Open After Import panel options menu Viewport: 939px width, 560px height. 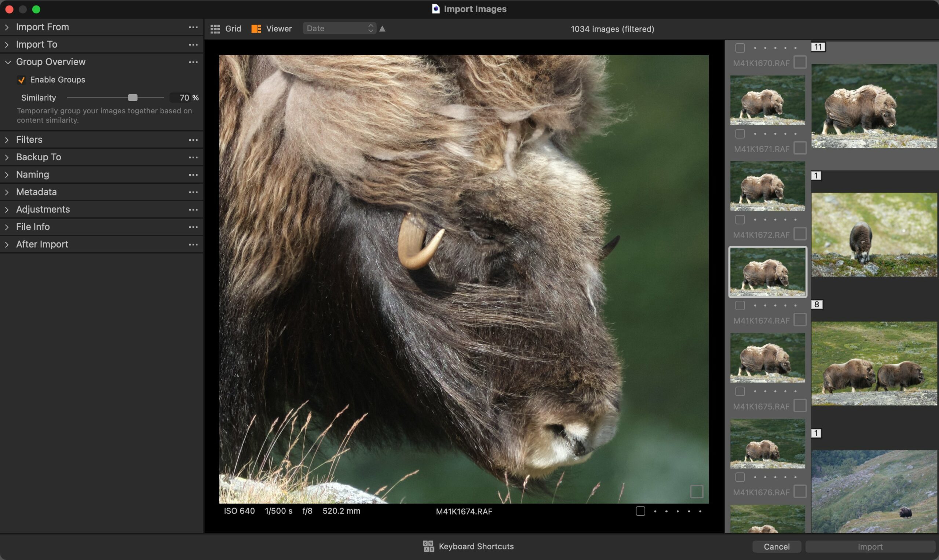[193, 244]
